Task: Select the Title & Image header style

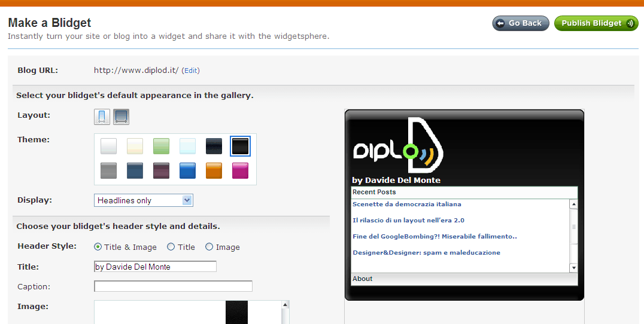Action: coord(98,247)
